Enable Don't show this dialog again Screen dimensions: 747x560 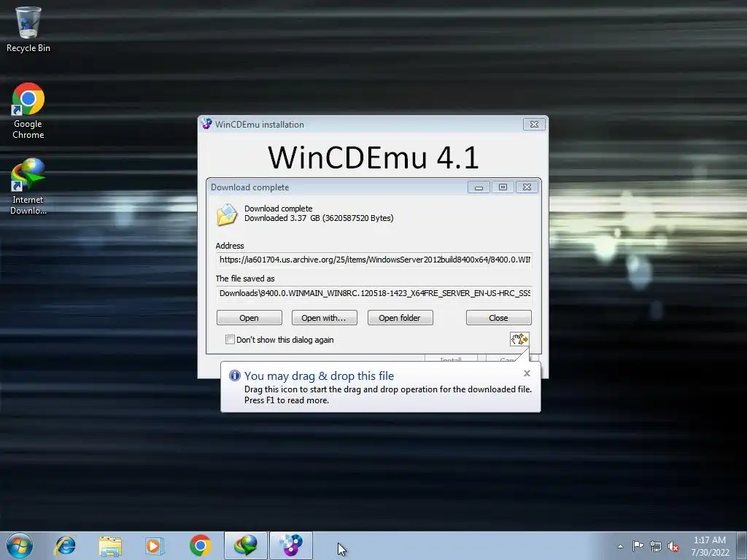[230, 340]
